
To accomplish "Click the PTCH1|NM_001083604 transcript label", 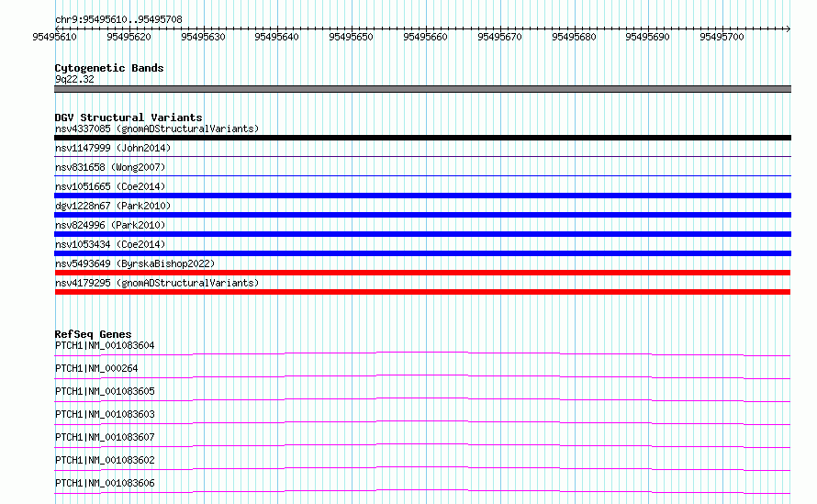I will pos(105,345).
